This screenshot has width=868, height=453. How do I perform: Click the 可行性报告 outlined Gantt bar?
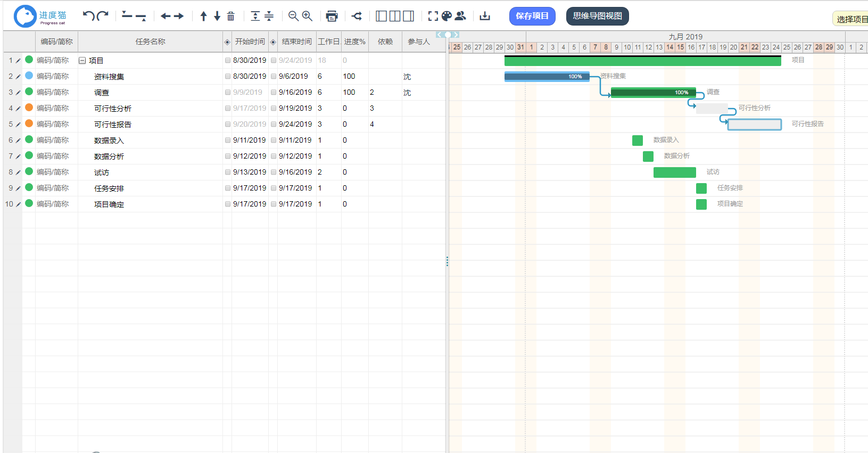click(755, 125)
